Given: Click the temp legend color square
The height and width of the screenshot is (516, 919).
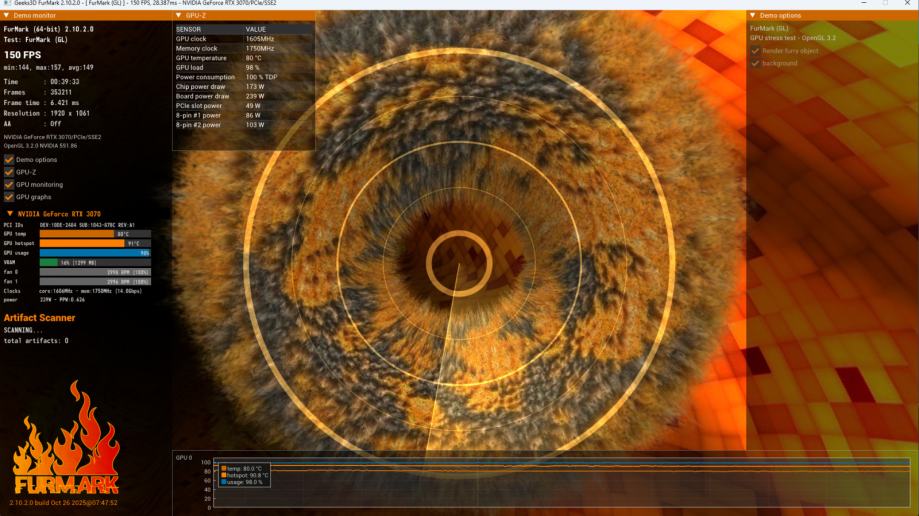Looking at the screenshot, I should click(224, 469).
